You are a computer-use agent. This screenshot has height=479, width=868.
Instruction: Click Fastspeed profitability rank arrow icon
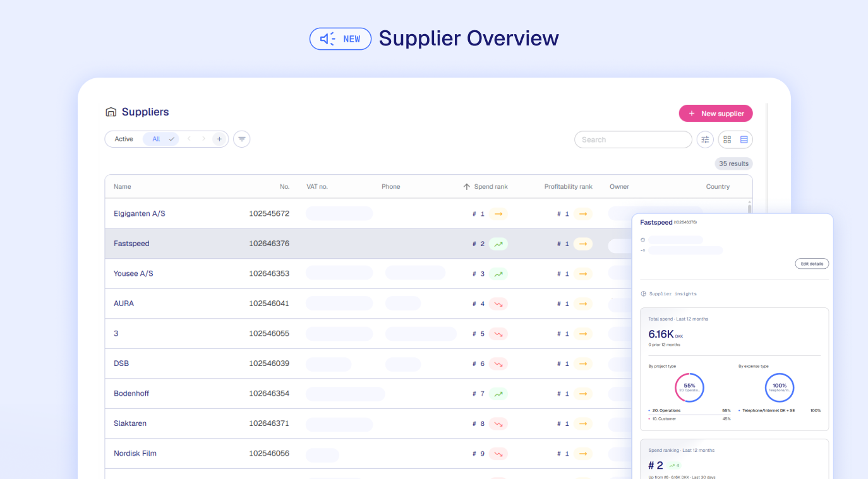583,244
